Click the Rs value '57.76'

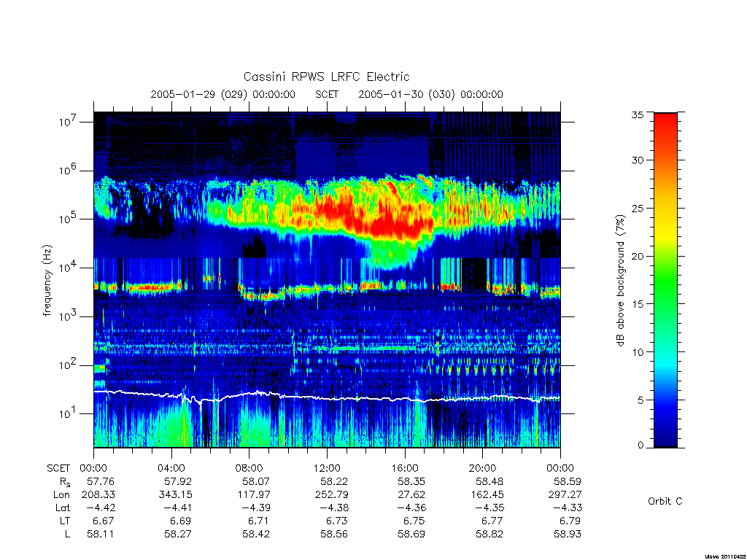(101, 481)
